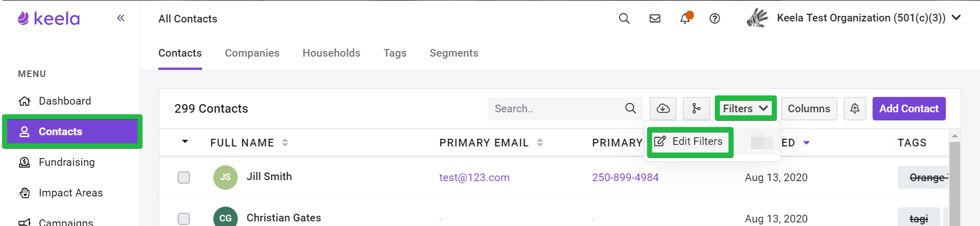Click the merge contacts branch icon
Image resolution: width=980 pixels, height=226 pixels.
(696, 109)
